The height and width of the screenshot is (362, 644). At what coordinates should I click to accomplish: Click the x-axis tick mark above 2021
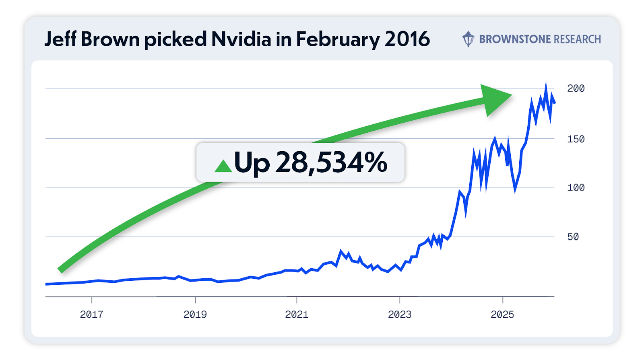(x=297, y=300)
